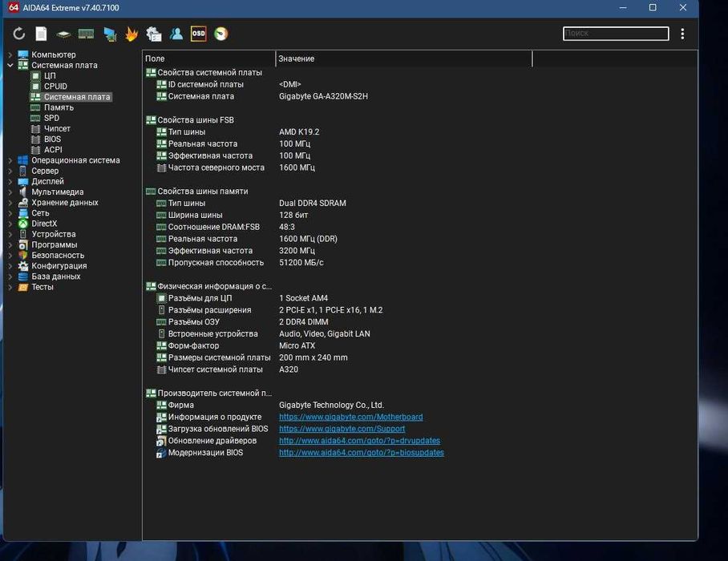Open ACPI in the tree
The image size is (728, 561).
tap(53, 150)
